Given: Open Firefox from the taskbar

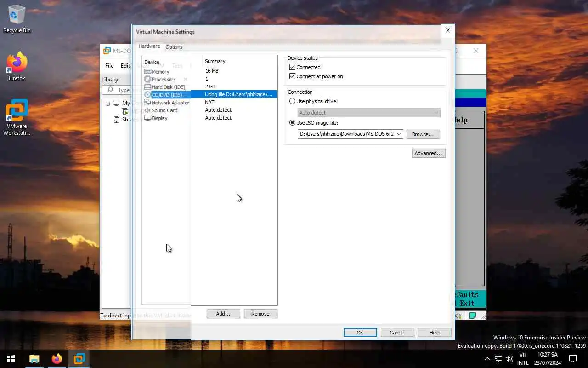Looking at the screenshot, I should click(x=57, y=359).
